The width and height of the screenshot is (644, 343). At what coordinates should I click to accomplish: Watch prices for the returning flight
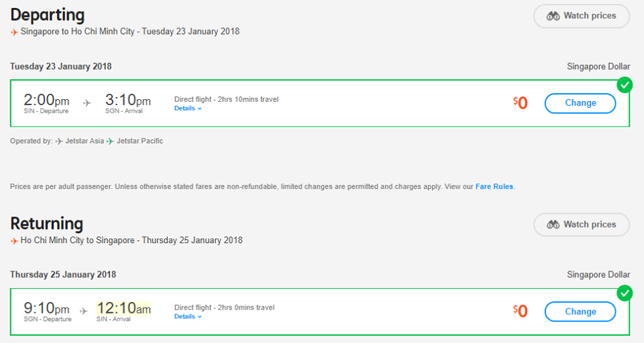click(x=581, y=224)
